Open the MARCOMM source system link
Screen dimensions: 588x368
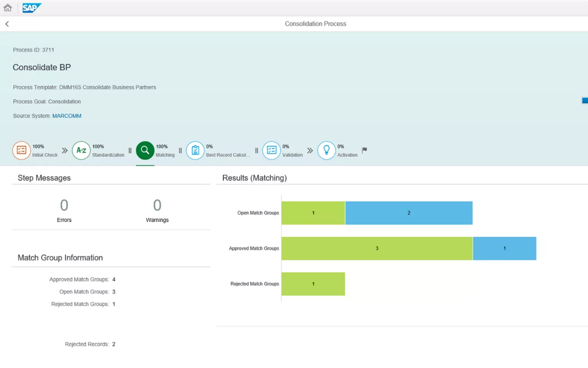[67, 116]
